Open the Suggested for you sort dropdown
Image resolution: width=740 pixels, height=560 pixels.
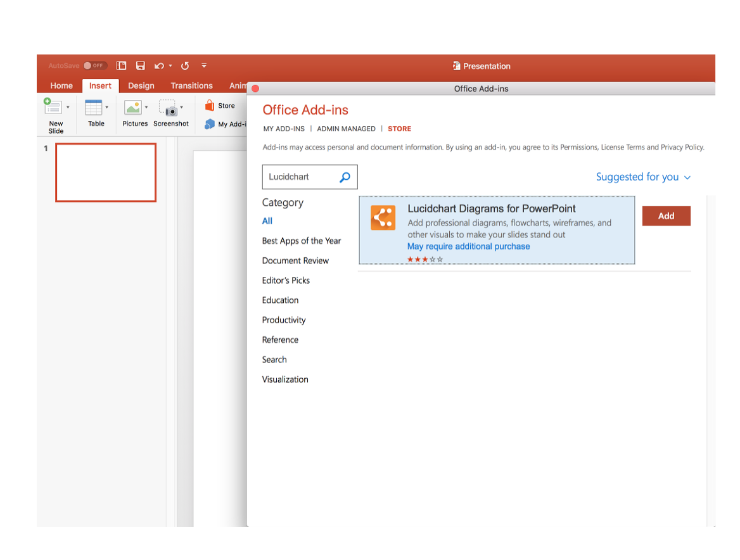tap(643, 177)
